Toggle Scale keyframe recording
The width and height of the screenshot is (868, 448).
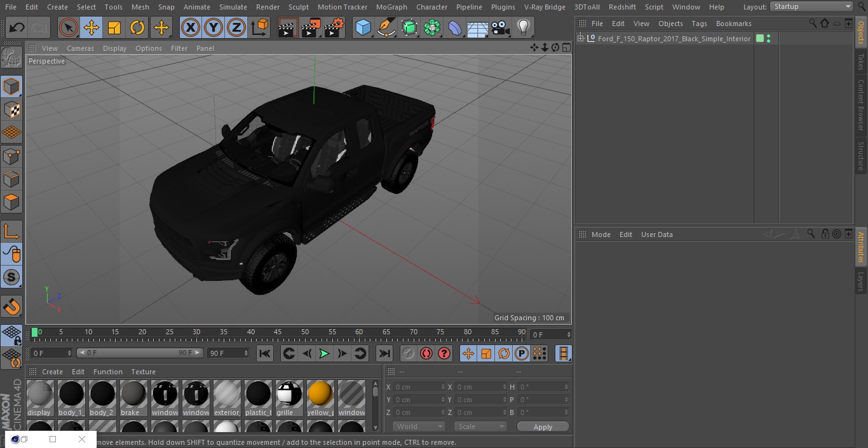point(486,353)
